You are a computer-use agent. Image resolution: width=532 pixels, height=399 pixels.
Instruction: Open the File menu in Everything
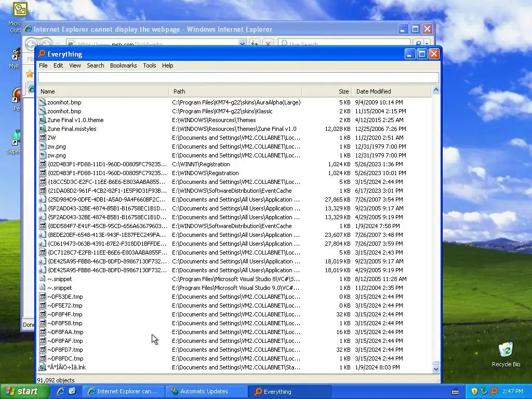[43, 65]
